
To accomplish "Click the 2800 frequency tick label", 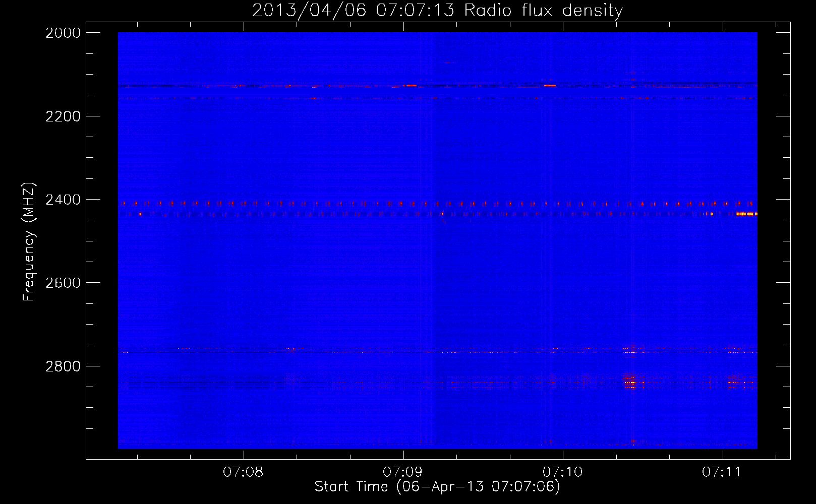I will [x=63, y=366].
